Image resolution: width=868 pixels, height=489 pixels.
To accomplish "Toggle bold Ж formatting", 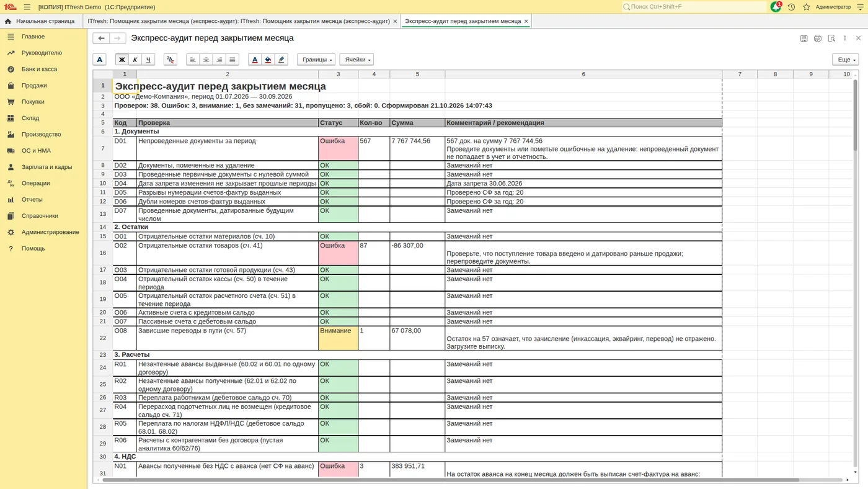I will tap(122, 60).
